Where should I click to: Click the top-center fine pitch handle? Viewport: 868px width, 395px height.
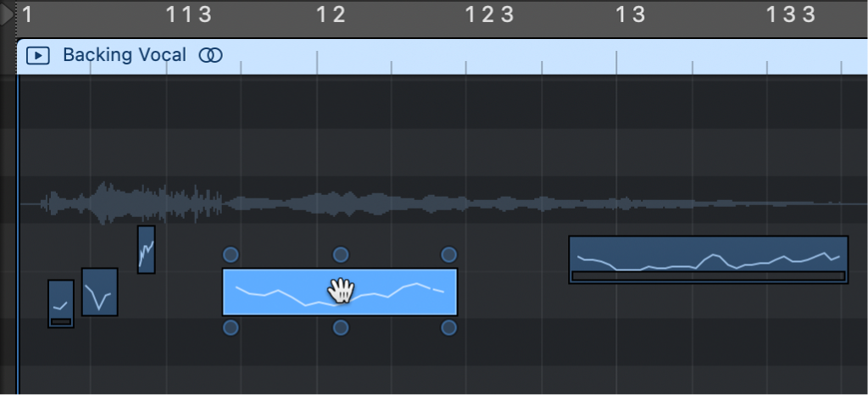click(340, 254)
